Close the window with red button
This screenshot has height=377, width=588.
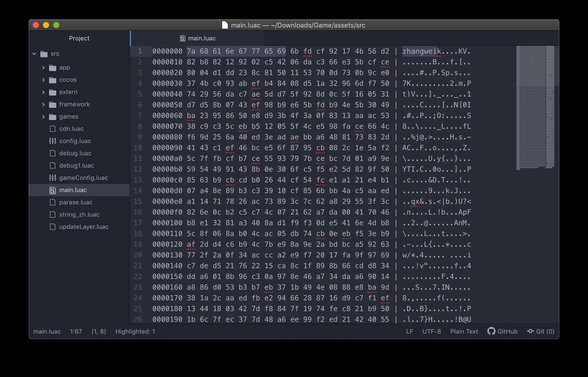click(x=36, y=25)
